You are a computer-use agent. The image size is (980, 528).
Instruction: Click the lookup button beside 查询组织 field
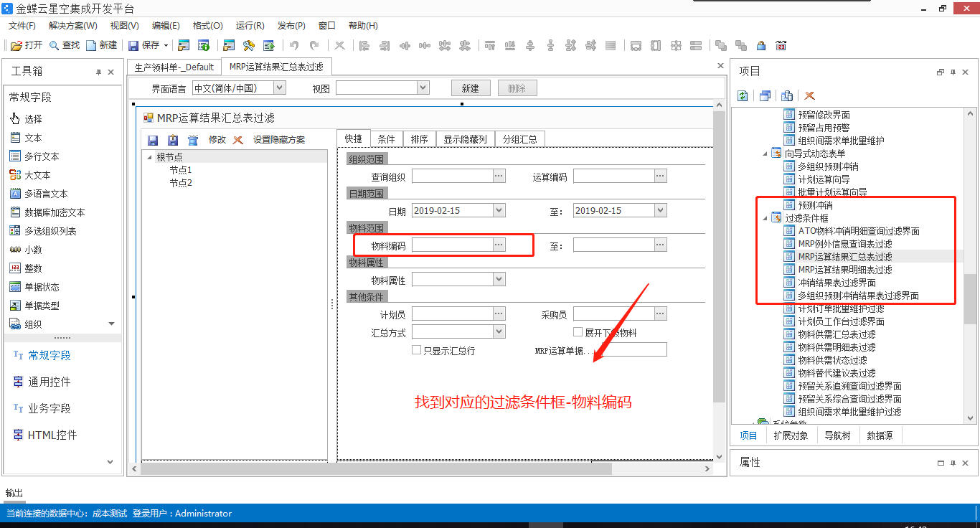499,176
